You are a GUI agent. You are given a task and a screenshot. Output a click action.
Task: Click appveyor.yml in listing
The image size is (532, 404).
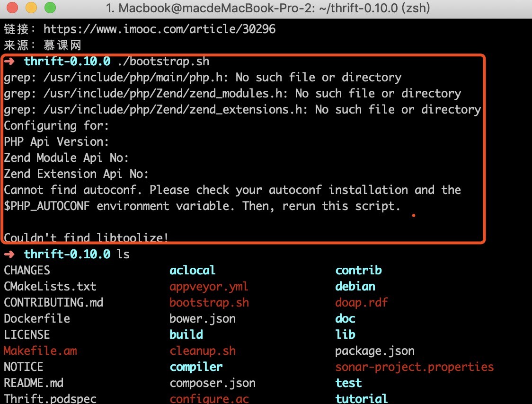point(209,286)
